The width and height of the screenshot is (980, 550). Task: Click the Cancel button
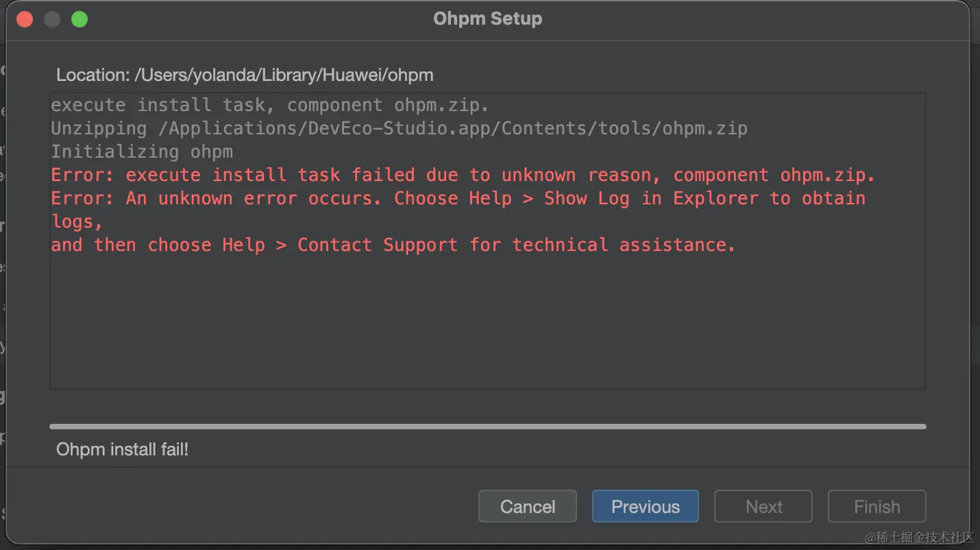coord(527,507)
